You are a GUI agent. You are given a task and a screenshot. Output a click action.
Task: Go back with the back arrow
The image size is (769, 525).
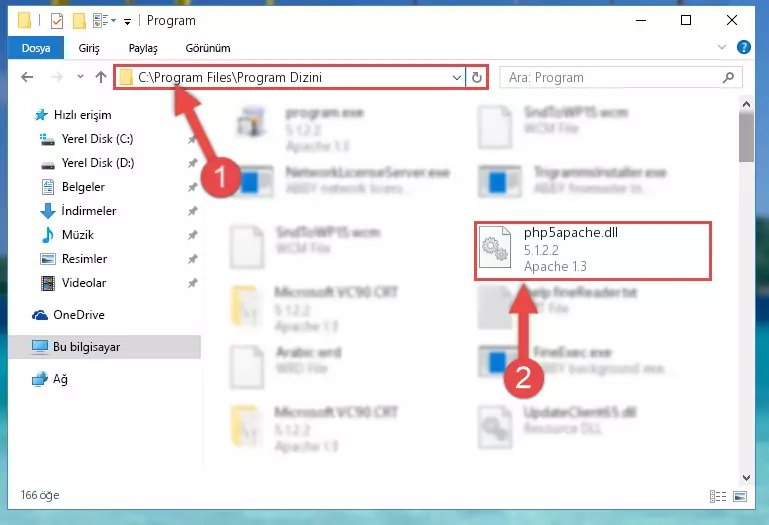27,77
